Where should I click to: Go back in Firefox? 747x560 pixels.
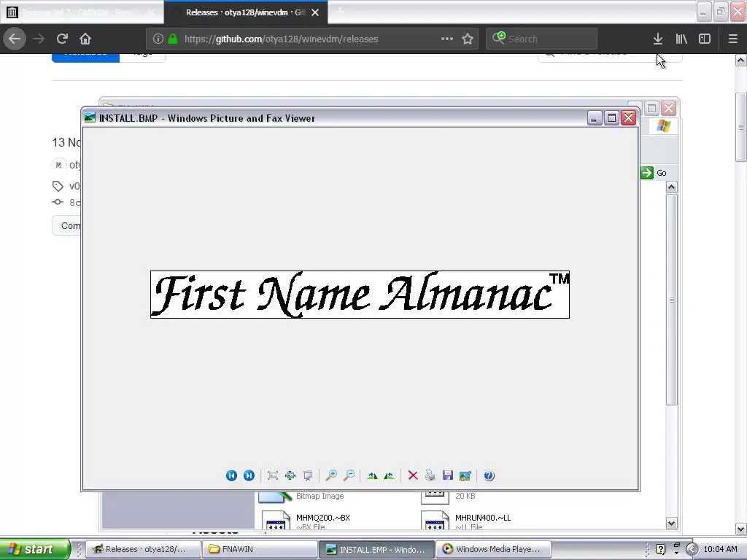tap(15, 39)
